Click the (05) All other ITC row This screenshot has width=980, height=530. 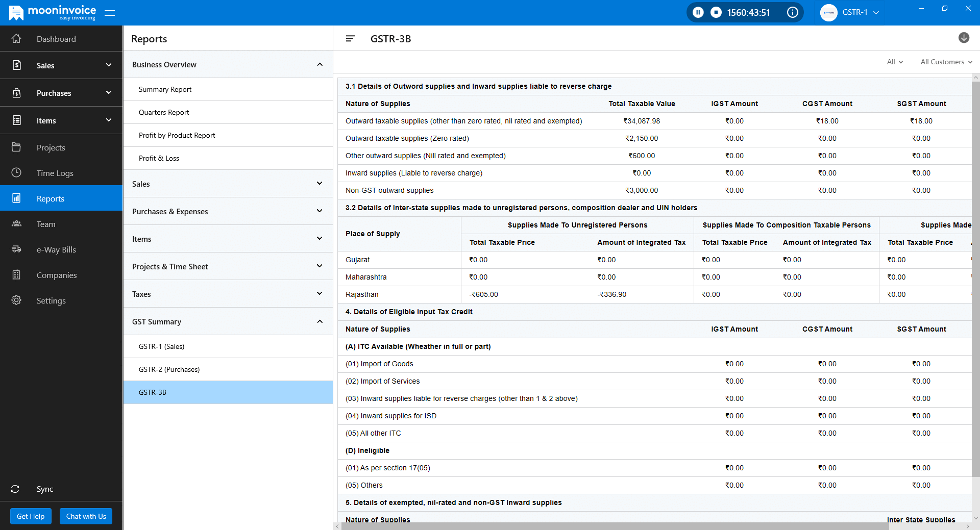coord(654,433)
